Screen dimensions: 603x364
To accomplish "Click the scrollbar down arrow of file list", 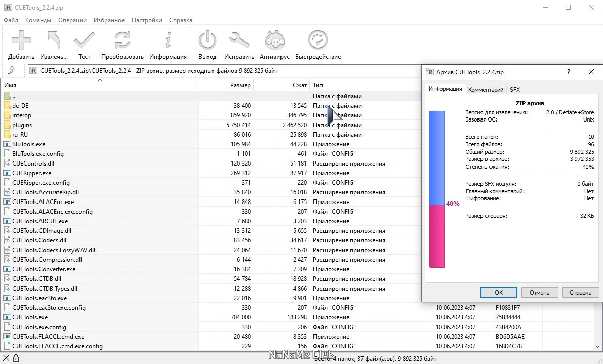I will pos(598,346).
